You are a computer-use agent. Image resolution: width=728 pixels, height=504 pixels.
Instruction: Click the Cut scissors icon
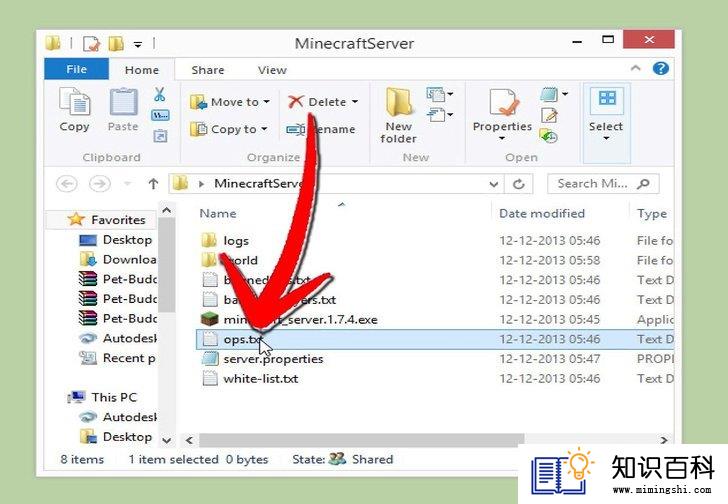coord(160,94)
